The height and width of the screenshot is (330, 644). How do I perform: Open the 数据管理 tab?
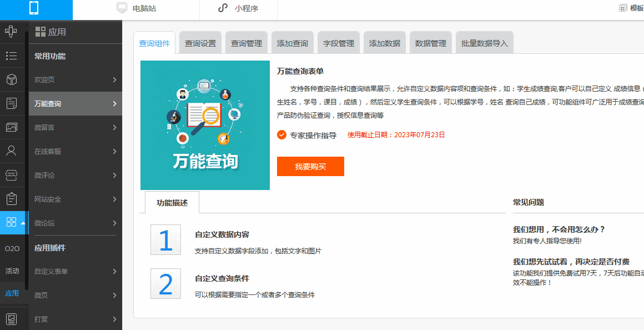[430, 43]
